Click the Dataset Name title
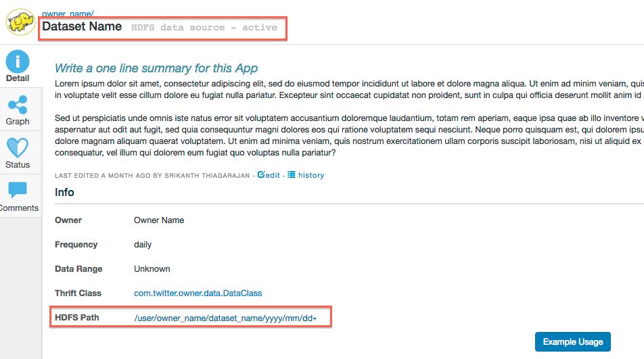This screenshot has height=359, width=644. (82, 27)
